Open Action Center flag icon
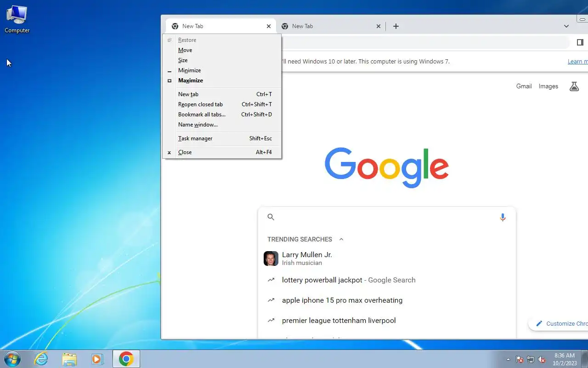Image resolution: width=588 pixels, height=368 pixels. coord(520,359)
